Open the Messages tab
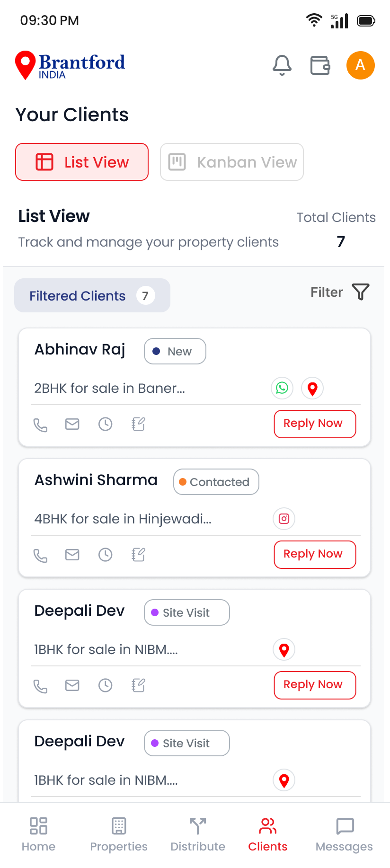The image size is (390, 868). [344, 834]
